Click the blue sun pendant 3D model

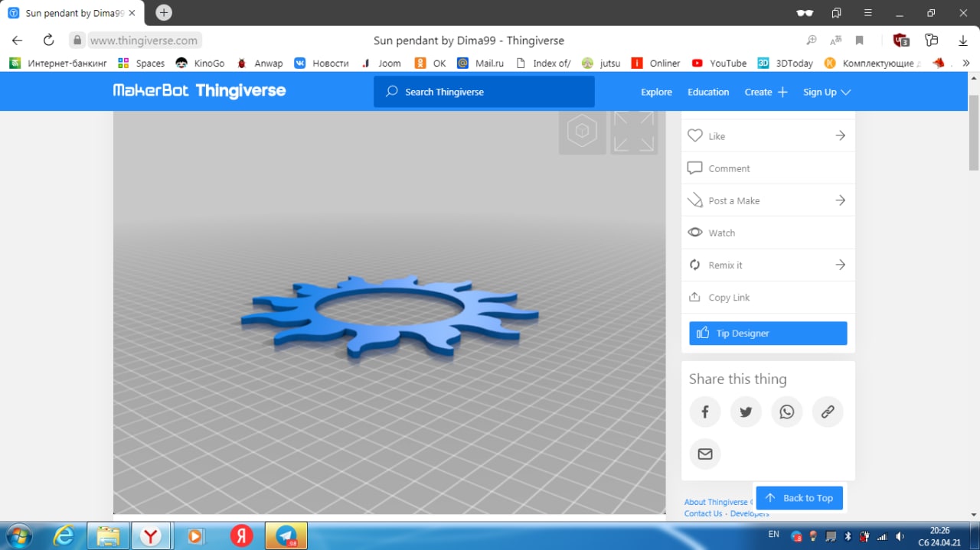[389, 316]
